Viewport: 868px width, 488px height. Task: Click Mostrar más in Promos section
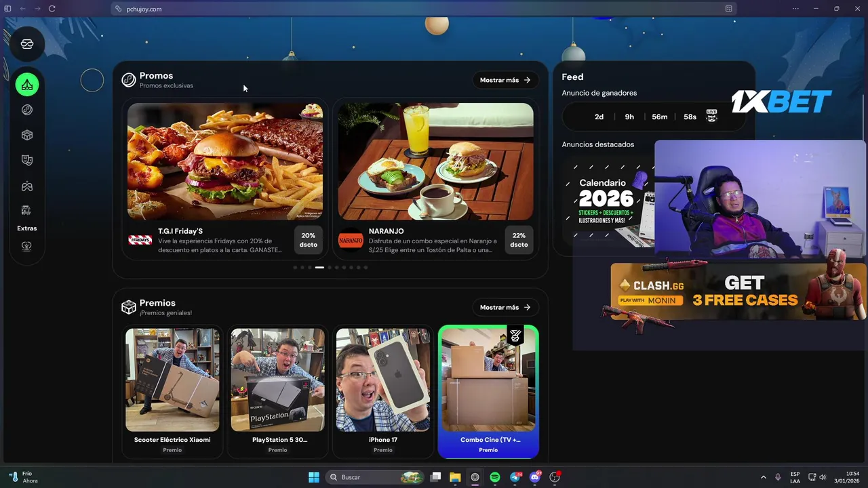(x=505, y=80)
